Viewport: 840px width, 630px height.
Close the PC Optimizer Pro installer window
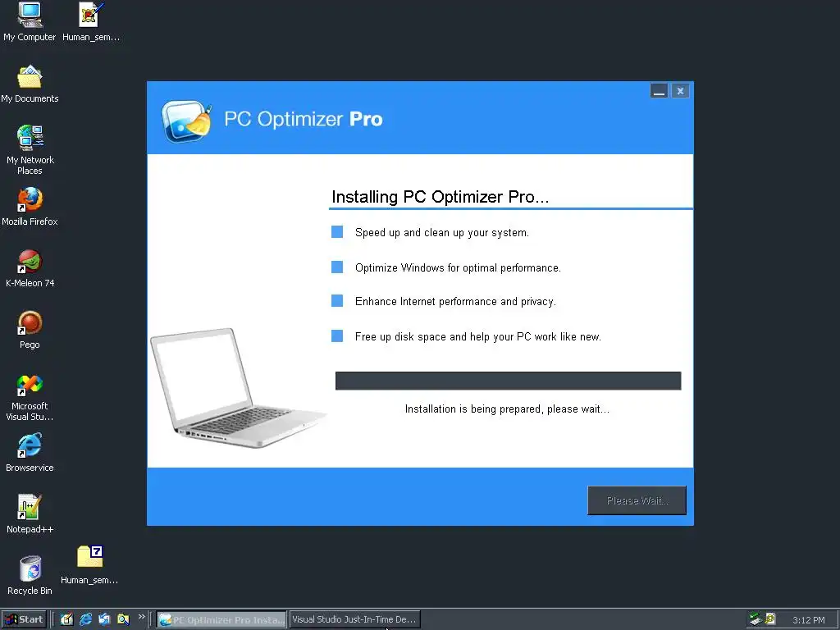coord(680,91)
